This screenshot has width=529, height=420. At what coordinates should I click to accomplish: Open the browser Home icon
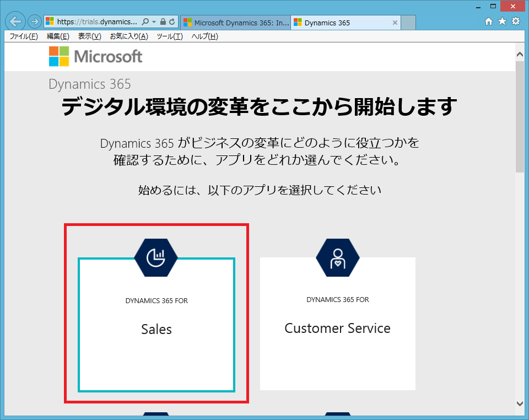[489, 21]
